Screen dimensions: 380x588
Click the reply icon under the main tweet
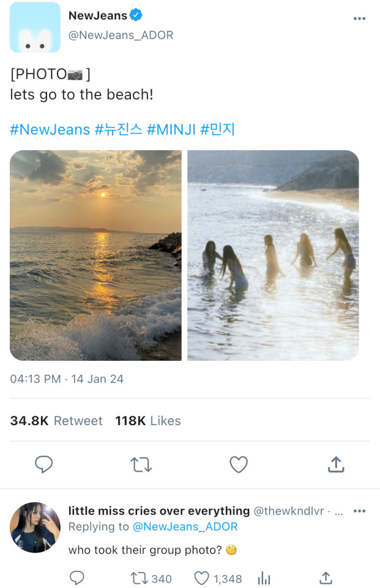[43, 465]
